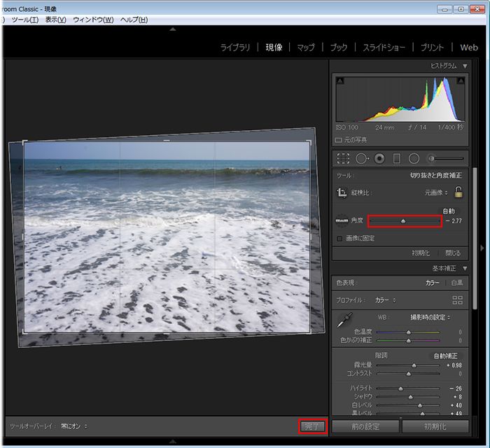Switch to the Web module

pos(469,48)
